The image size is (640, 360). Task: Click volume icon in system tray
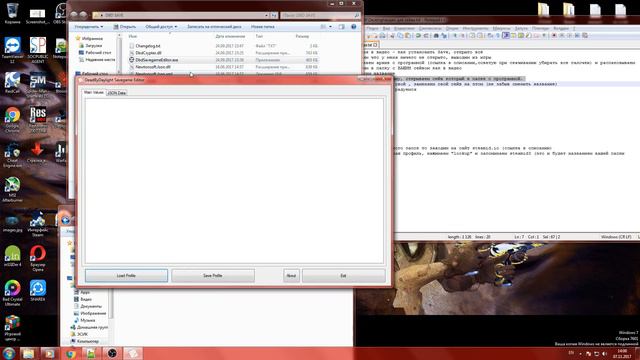click(604, 353)
